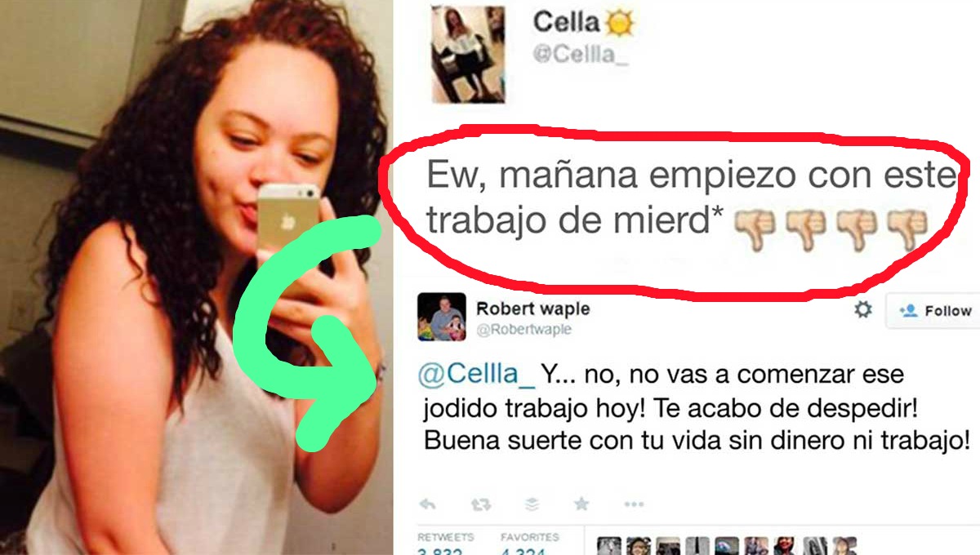
Task: Click the Robert waple display name
Action: tap(532, 309)
